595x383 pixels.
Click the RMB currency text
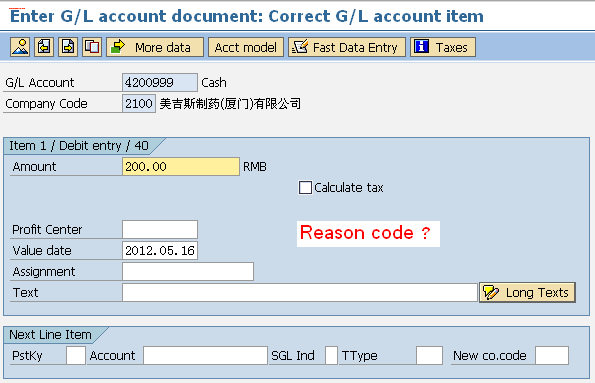point(255,167)
